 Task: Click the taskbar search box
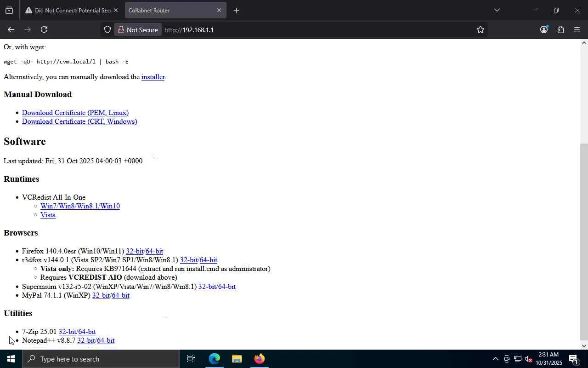point(101,359)
